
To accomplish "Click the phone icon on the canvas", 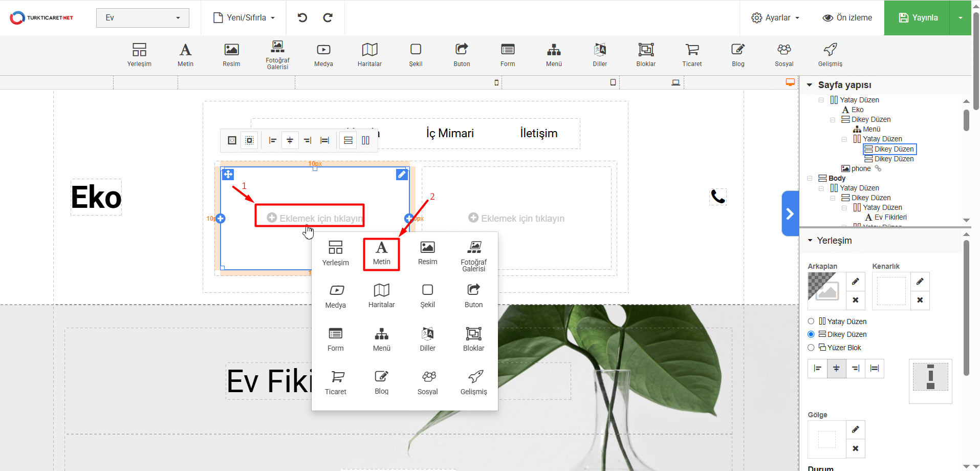I will click(717, 197).
